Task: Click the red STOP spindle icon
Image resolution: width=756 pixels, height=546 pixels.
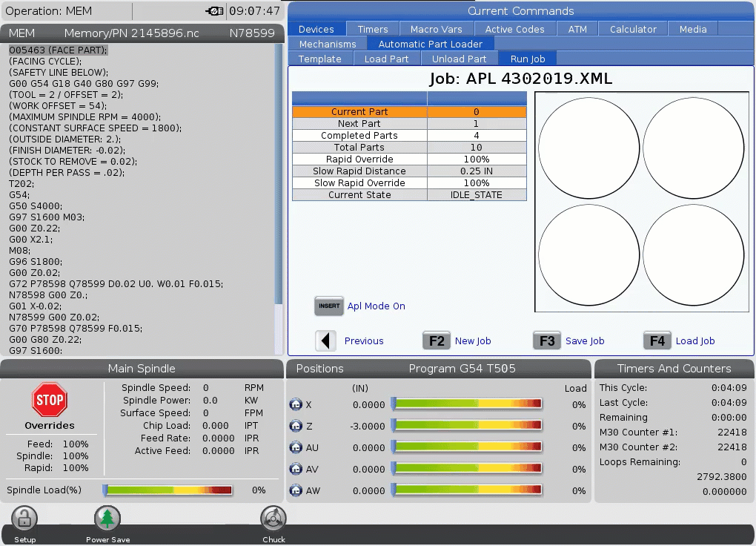Action: 50,401
